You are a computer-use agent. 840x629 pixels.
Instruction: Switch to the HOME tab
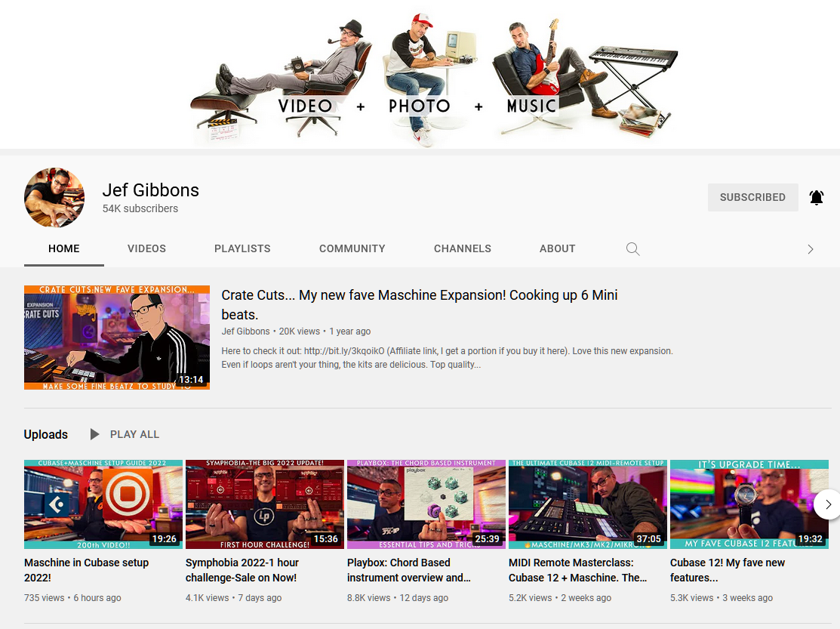(63, 248)
